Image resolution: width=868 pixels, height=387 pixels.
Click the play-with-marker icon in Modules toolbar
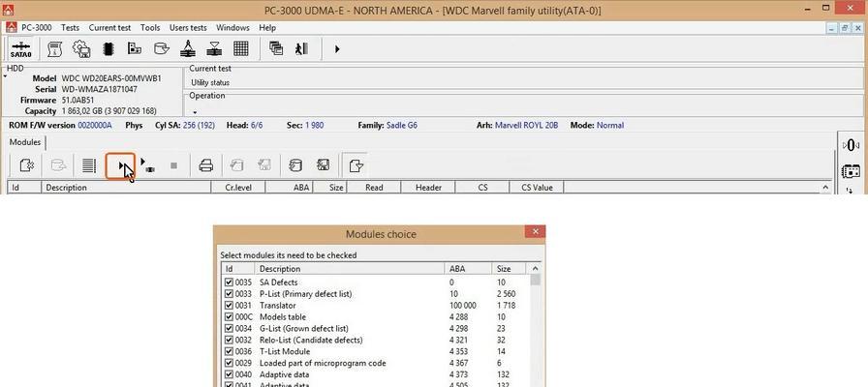[x=146, y=165]
